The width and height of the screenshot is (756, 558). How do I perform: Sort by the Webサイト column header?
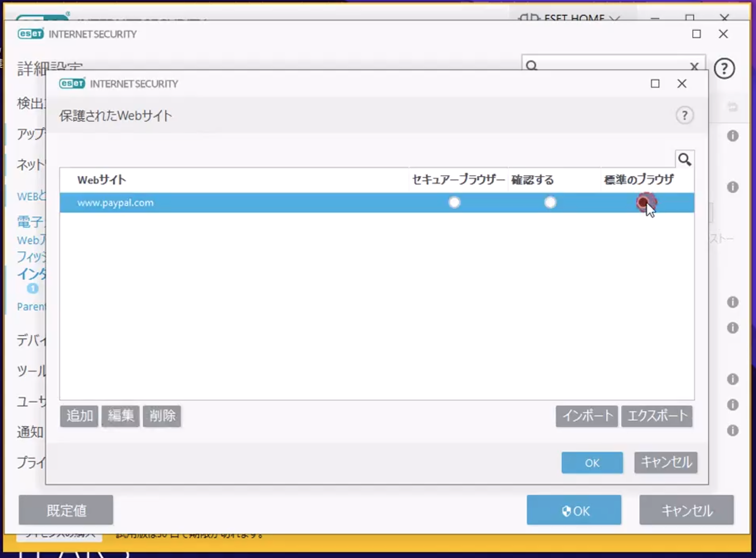[102, 180]
